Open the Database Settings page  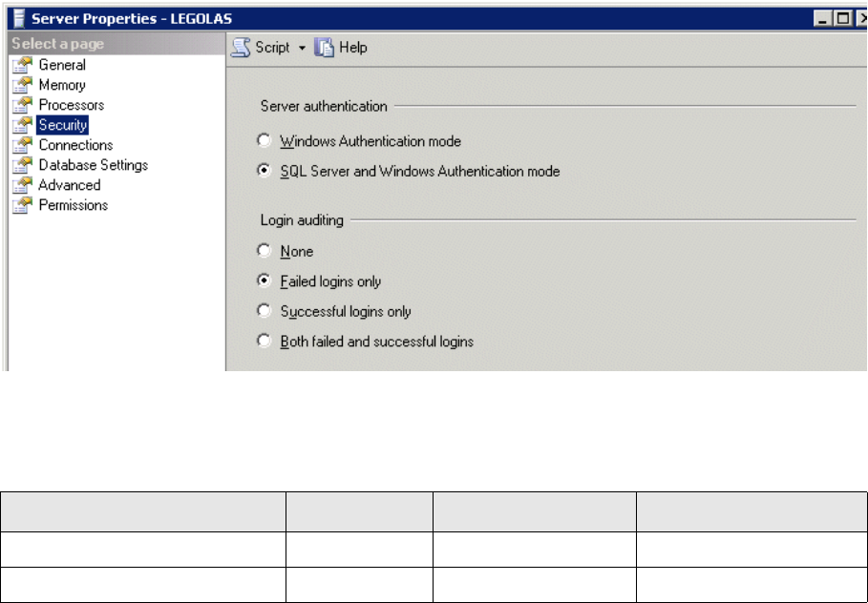(94, 165)
